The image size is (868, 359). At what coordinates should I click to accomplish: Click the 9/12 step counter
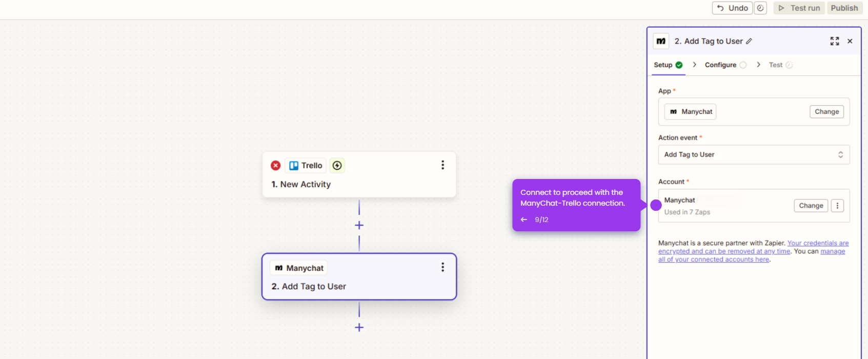click(541, 220)
